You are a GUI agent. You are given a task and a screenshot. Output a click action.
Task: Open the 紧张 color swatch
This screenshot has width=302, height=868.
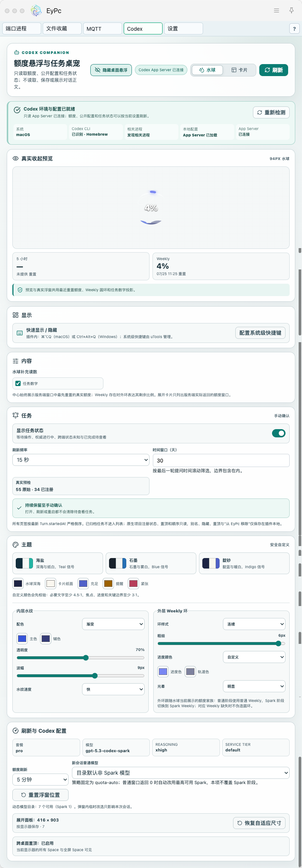tap(133, 584)
